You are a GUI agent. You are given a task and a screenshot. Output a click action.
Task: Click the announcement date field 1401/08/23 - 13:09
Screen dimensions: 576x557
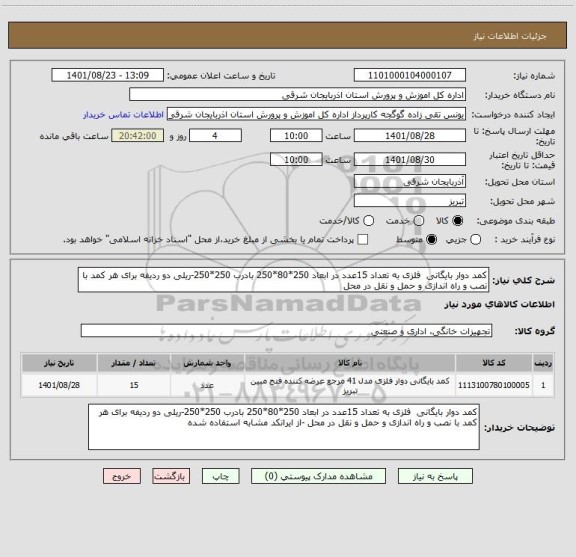(x=108, y=75)
